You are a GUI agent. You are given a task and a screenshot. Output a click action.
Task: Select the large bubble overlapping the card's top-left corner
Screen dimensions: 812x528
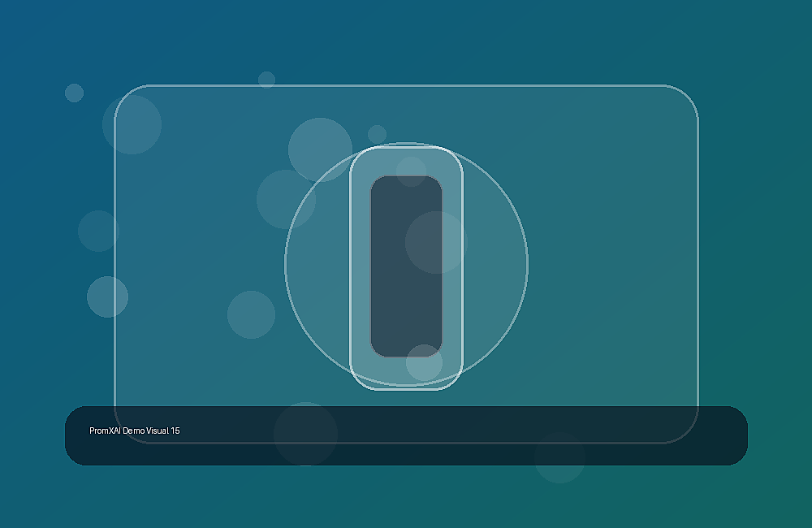[132, 124]
